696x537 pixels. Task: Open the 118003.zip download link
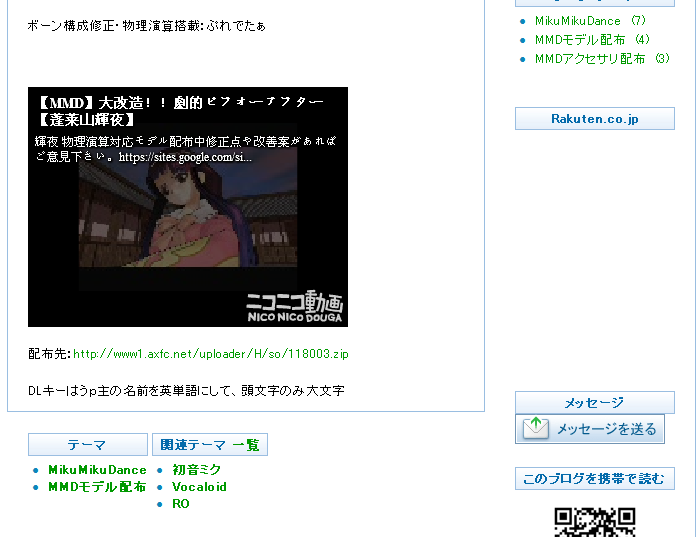point(211,354)
